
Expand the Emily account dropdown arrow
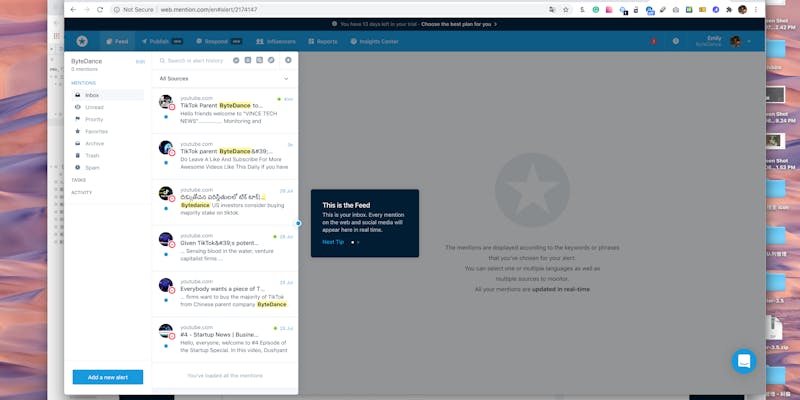pos(749,41)
